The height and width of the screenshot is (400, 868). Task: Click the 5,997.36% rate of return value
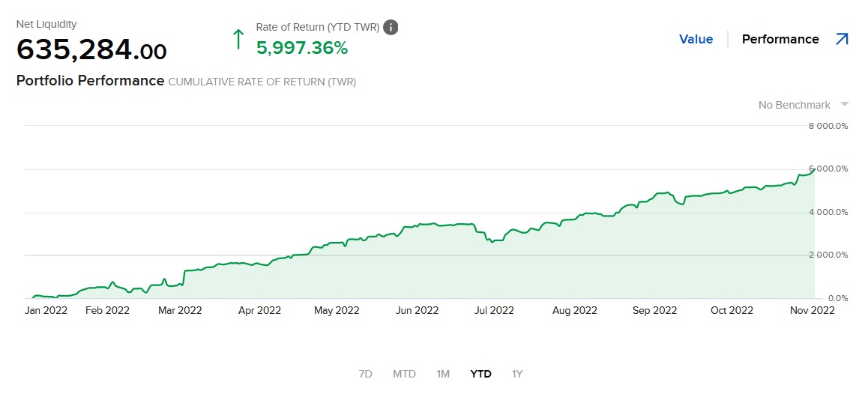(x=302, y=48)
